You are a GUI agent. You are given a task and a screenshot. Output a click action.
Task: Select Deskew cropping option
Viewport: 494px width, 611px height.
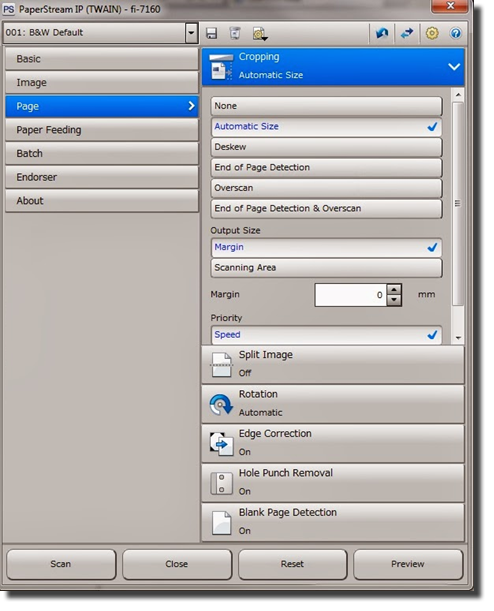click(x=326, y=147)
